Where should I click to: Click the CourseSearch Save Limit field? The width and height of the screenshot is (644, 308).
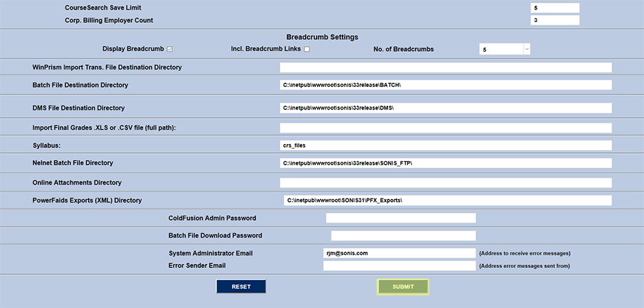pyautogui.click(x=555, y=8)
